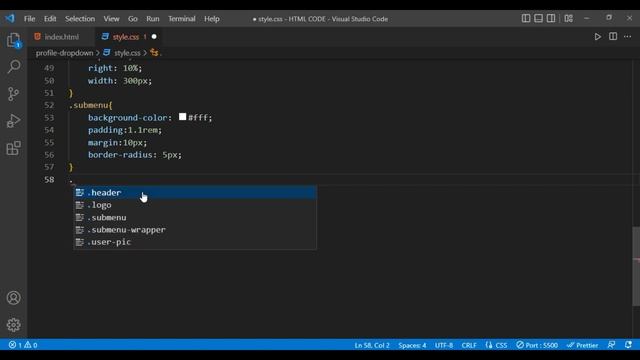Viewport: 640px width, 360px height.
Task: Change indentation via Spaces: 4
Action: tap(412, 345)
